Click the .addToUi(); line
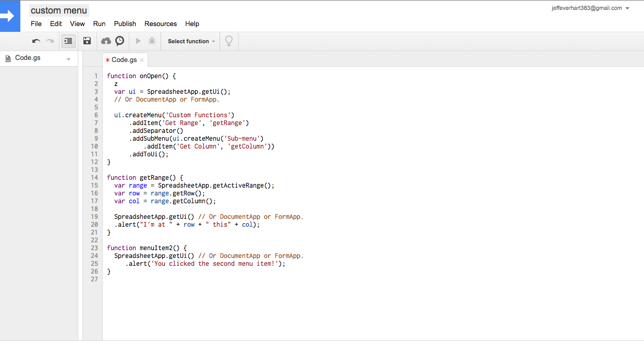The width and height of the screenshot is (644, 345). click(x=149, y=154)
